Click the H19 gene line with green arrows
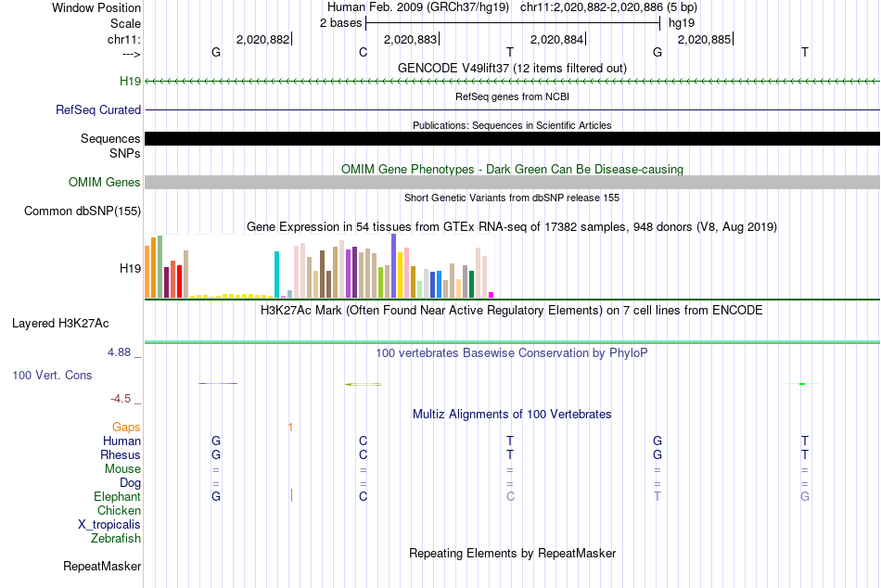Viewport: 881px width, 588px height. click(x=512, y=82)
